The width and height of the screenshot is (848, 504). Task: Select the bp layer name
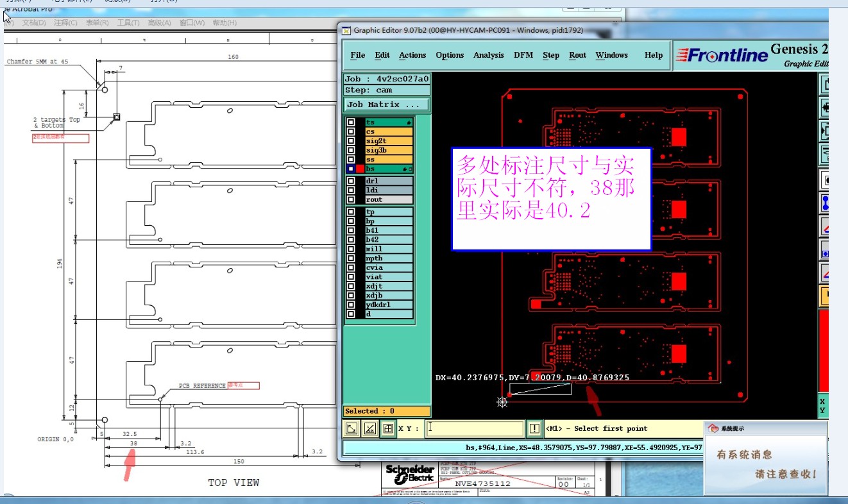389,221
